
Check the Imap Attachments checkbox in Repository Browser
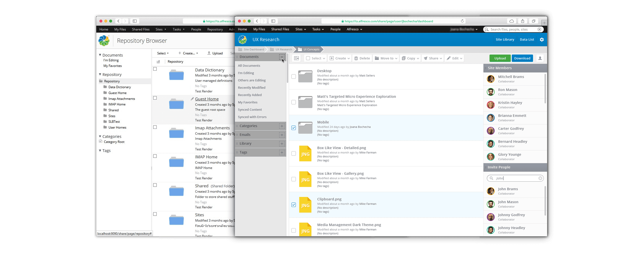(155, 127)
